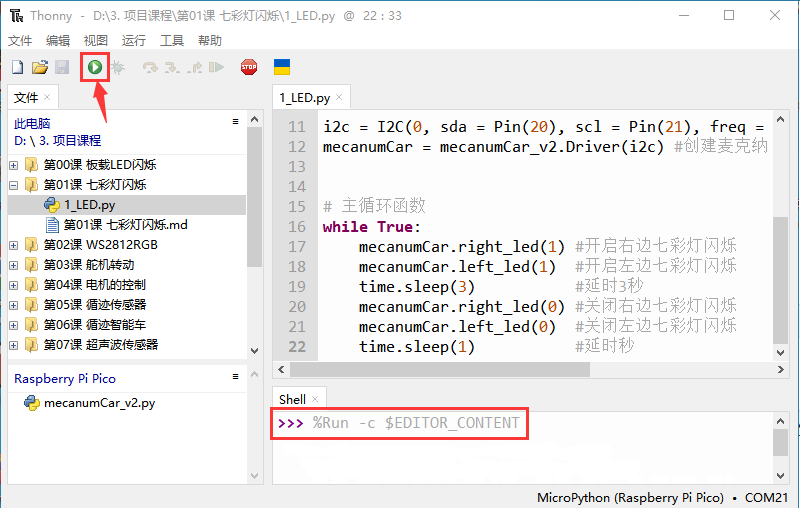This screenshot has width=800, height=508.
Task: Select the 第00课 板载LED闪烁 folder row
Action: tap(127, 165)
